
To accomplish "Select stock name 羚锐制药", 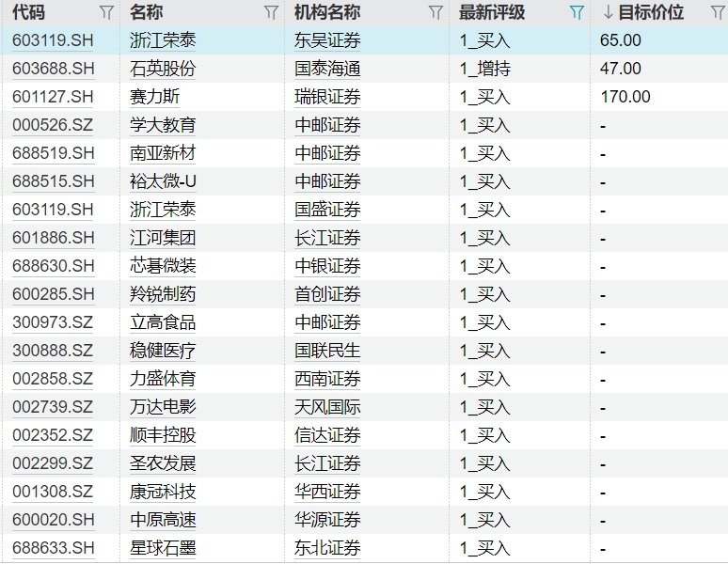I will (x=163, y=294).
